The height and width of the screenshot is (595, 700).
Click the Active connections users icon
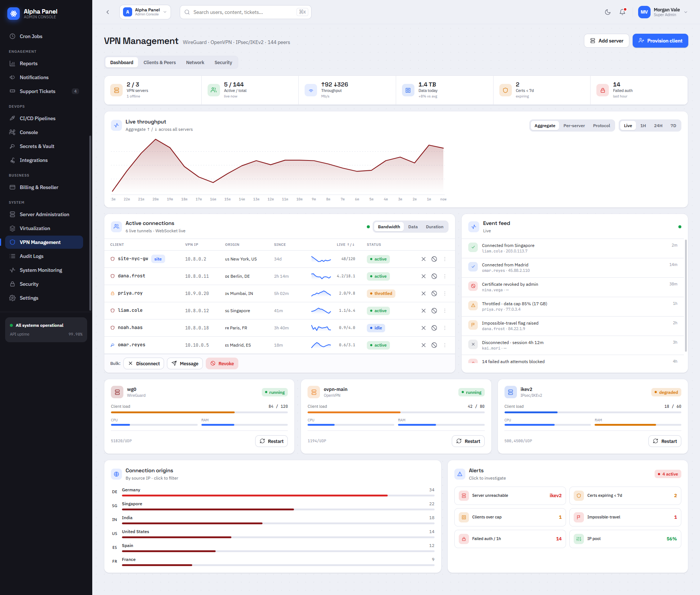point(116,227)
